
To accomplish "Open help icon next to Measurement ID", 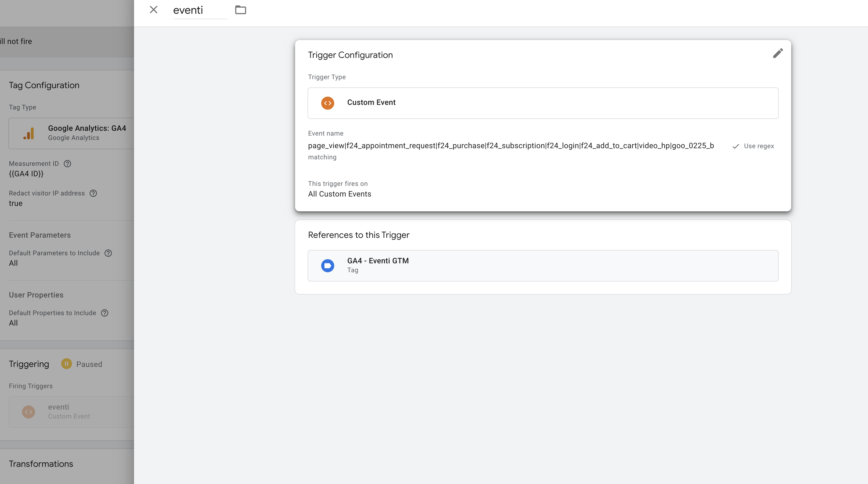I will (x=67, y=163).
